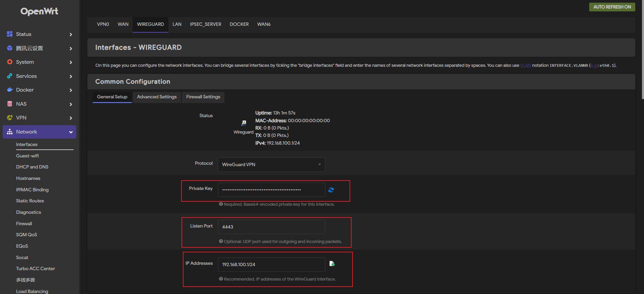Click the Status dashboard icon in sidebar

(10, 34)
